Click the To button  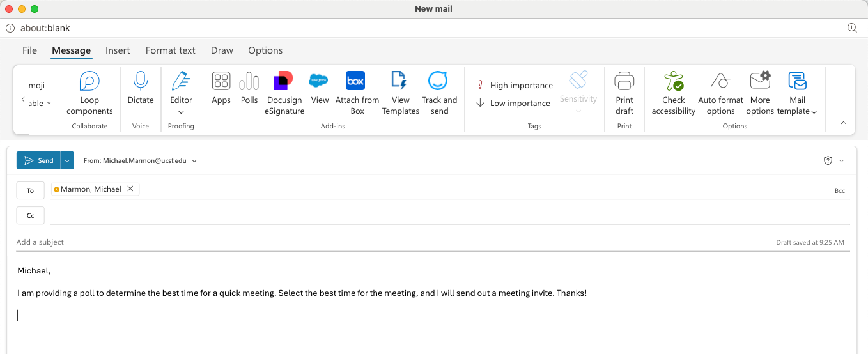tap(30, 190)
